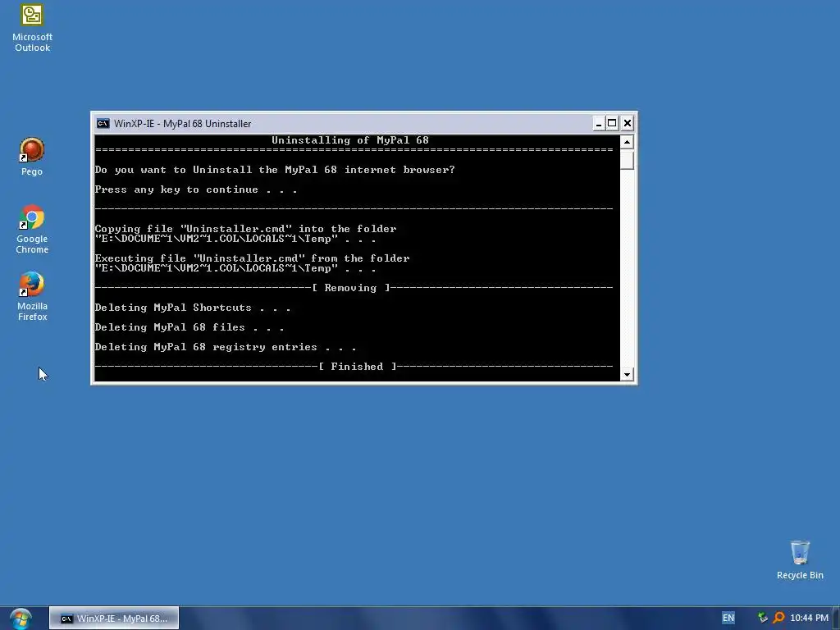The image size is (840, 630).
Task: Click the console scrollbar up arrow
Action: pos(627,142)
